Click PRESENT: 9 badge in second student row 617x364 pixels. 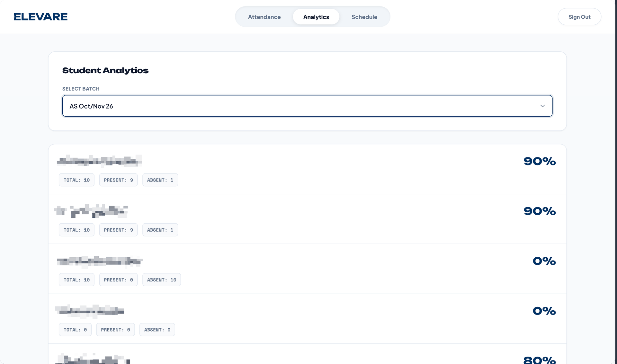coord(118,230)
